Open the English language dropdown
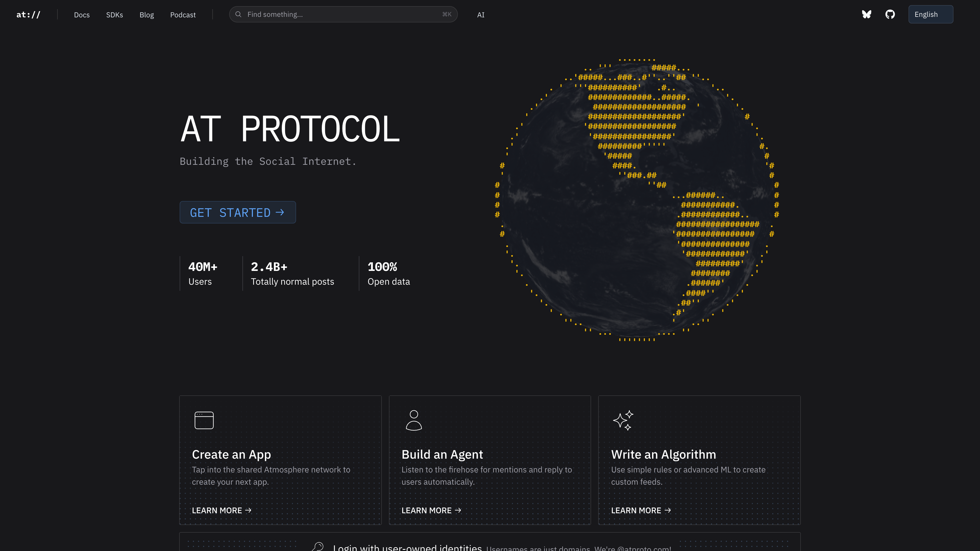Image resolution: width=980 pixels, height=551 pixels. [930, 15]
